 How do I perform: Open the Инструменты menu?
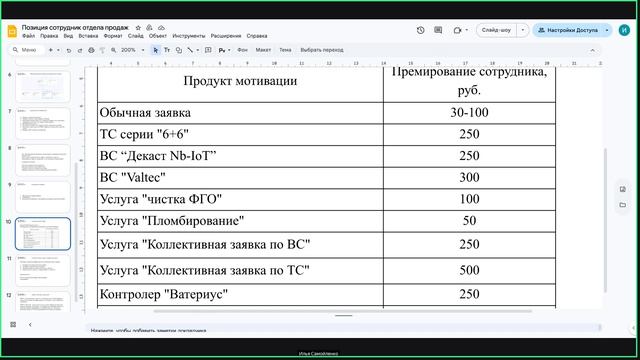point(189,36)
